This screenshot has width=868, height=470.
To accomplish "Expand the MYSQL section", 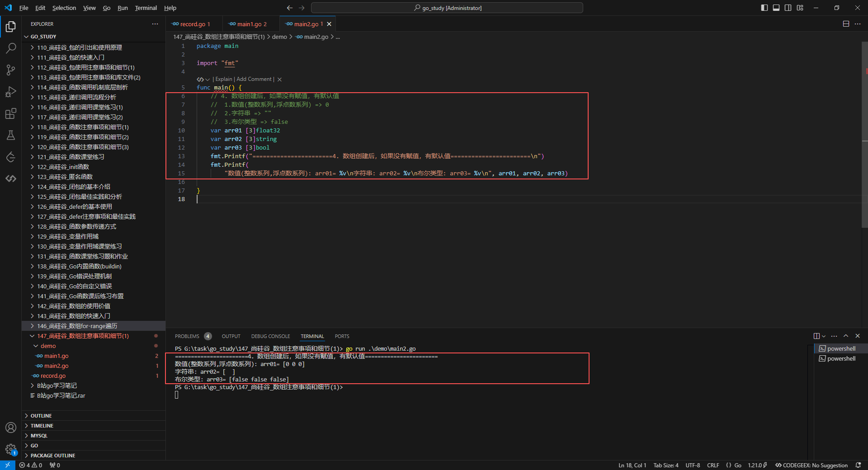I will pyautogui.click(x=94, y=436).
